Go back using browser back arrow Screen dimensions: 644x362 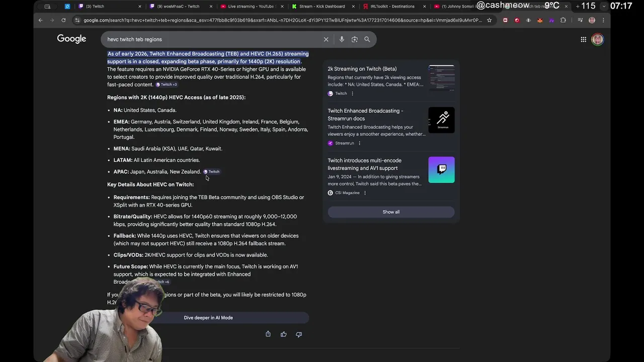pyautogui.click(x=40, y=20)
